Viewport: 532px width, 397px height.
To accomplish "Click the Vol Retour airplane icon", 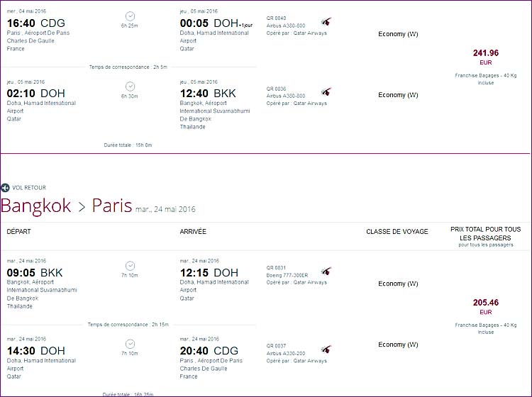I will click(x=5, y=188).
